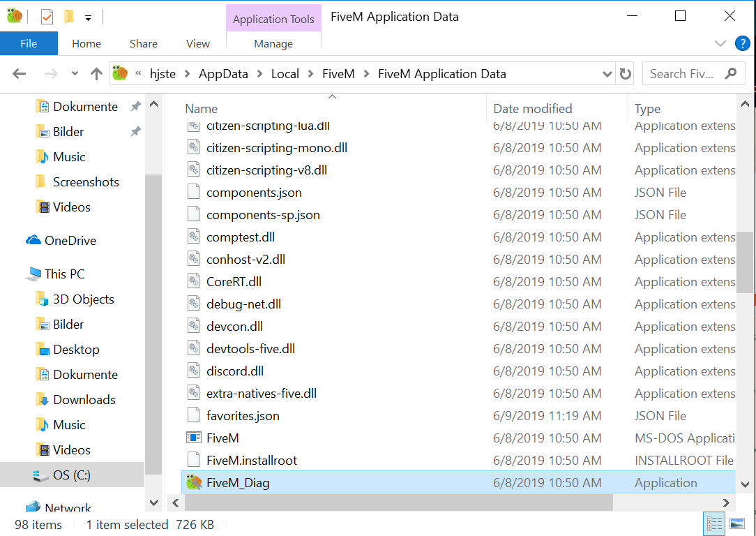
Task: Refresh the folder view
Action: pyautogui.click(x=626, y=74)
